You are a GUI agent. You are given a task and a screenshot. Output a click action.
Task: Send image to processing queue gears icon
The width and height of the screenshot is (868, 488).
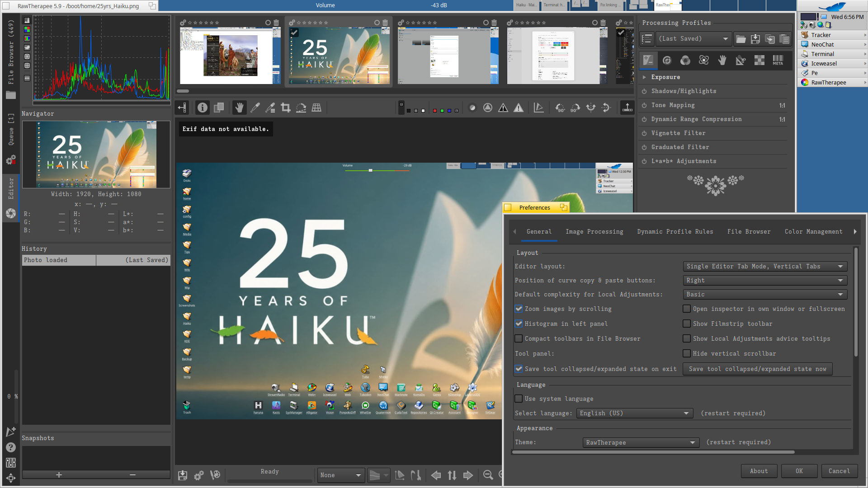click(199, 475)
